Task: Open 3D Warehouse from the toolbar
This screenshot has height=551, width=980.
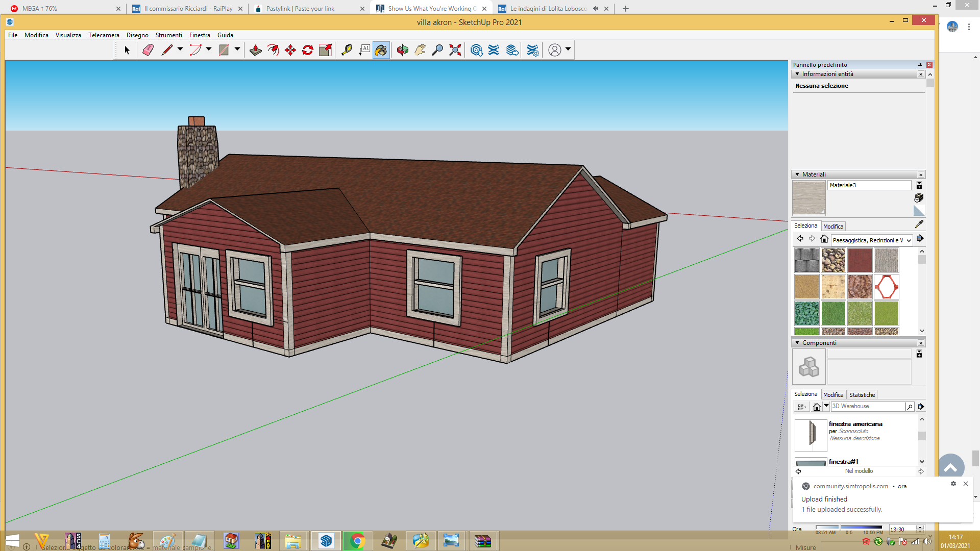Action: click(476, 50)
